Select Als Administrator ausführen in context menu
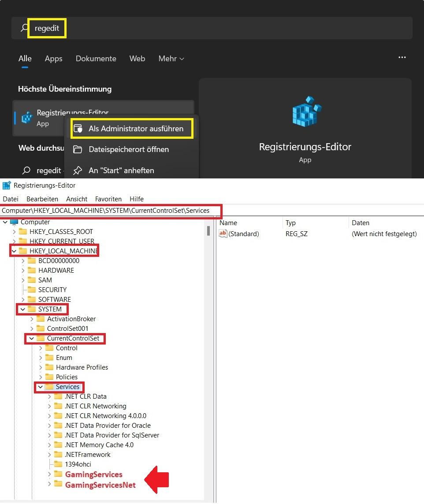The width and height of the screenshot is (424, 504). [x=132, y=129]
